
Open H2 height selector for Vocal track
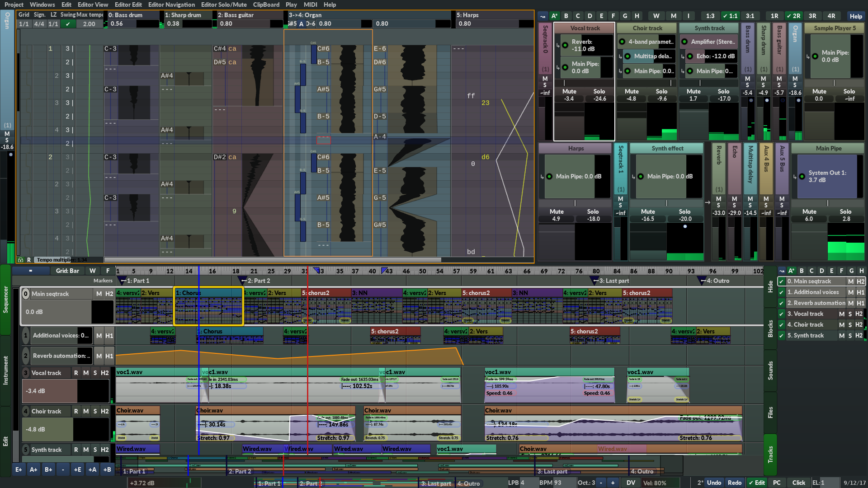[104, 373]
